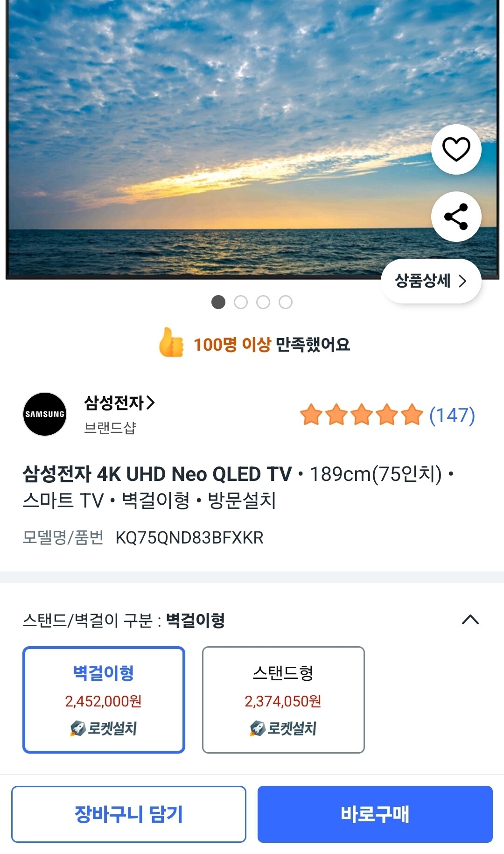Click the five-star rating
The image size is (504, 854).
361,415
